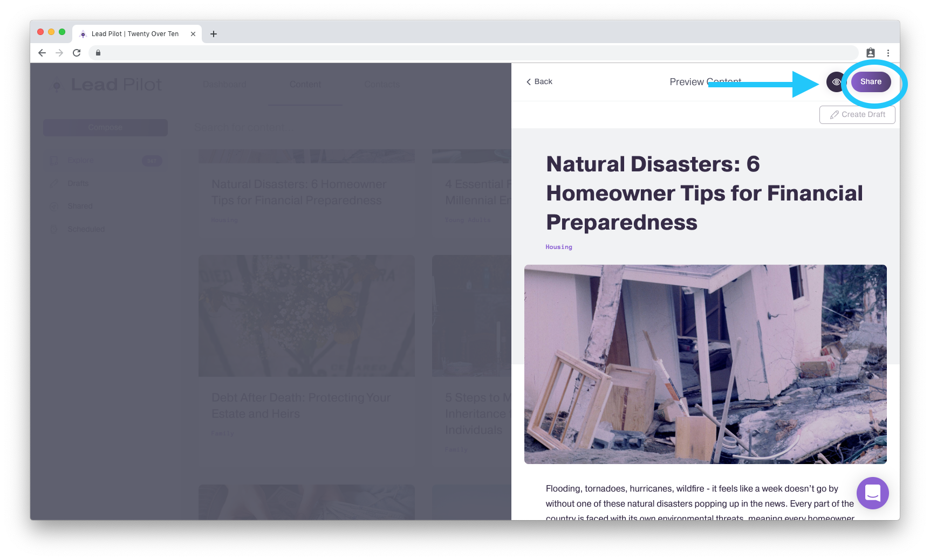Select Shared in the sidebar
This screenshot has width=930, height=560.
[x=80, y=206]
